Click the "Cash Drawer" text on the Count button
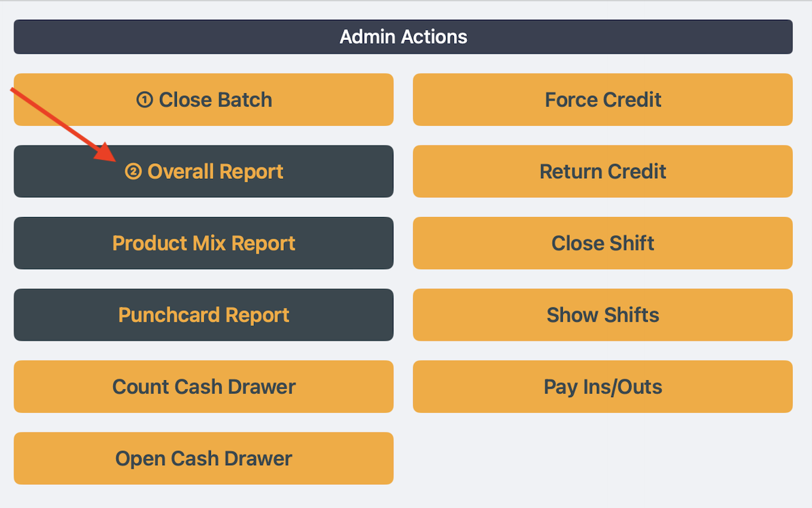 234,387
